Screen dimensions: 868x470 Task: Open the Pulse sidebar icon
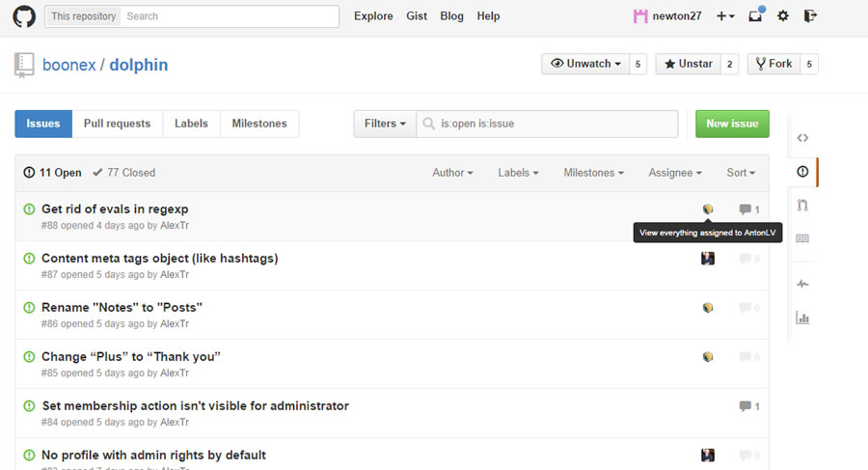click(x=802, y=284)
